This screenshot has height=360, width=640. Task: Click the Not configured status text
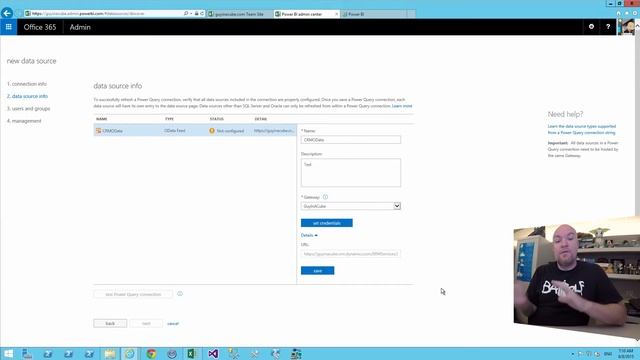tap(230, 131)
